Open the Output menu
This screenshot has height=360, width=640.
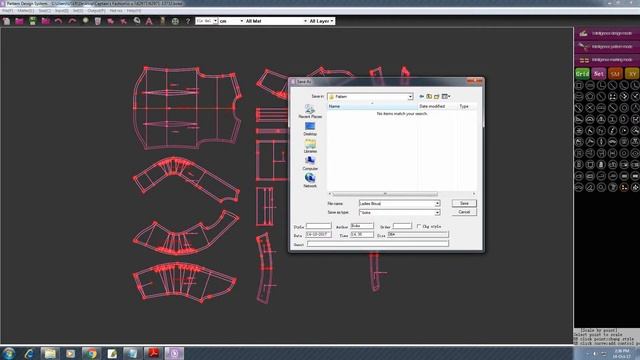pyautogui.click(x=97, y=11)
